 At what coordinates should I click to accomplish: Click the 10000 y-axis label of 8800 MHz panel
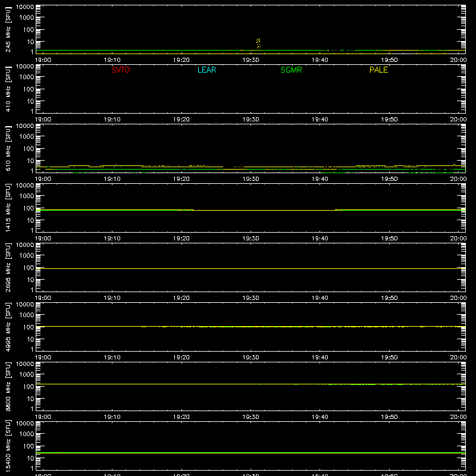[x=25, y=364]
